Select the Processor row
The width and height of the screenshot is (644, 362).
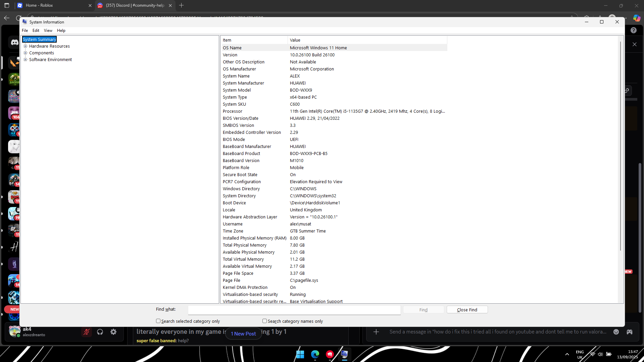click(x=334, y=111)
